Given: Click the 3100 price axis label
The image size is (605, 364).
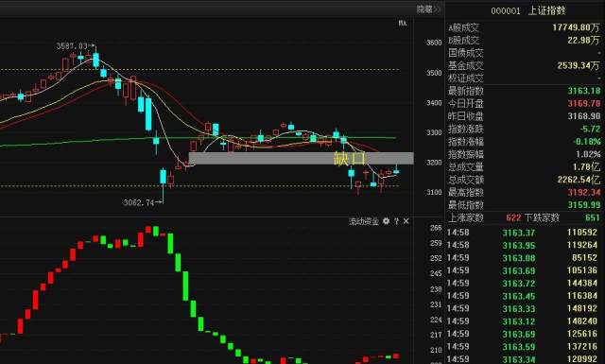Looking at the screenshot, I should (434, 192).
